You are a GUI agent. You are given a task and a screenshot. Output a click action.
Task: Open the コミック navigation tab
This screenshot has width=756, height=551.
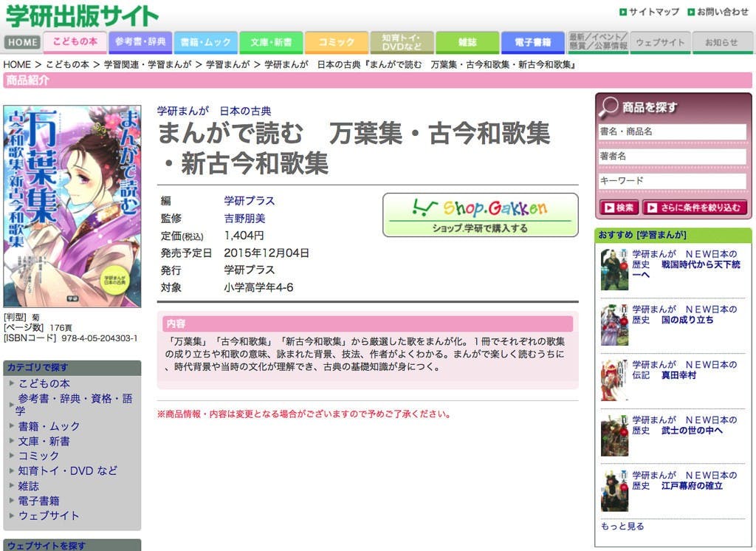[336, 42]
